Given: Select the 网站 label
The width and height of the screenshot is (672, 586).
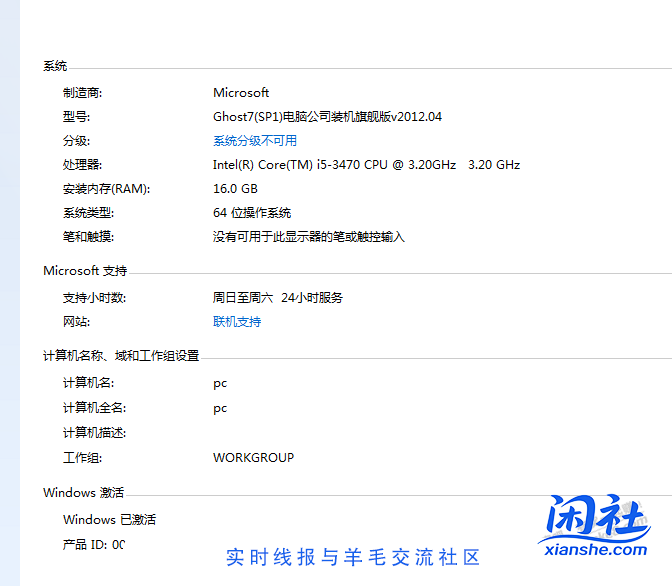Looking at the screenshot, I should click(x=76, y=322).
